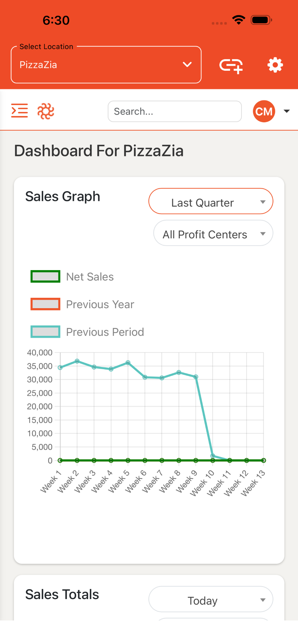Tap the CM user avatar

click(264, 111)
